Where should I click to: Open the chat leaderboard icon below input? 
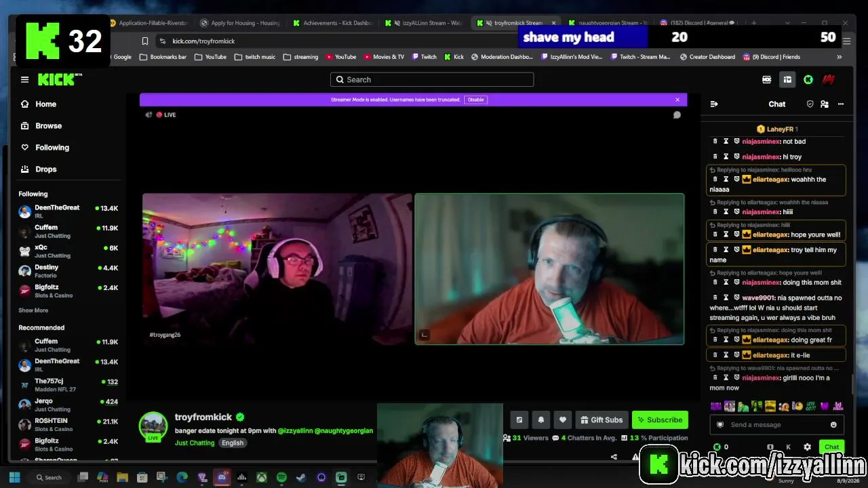(x=770, y=447)
